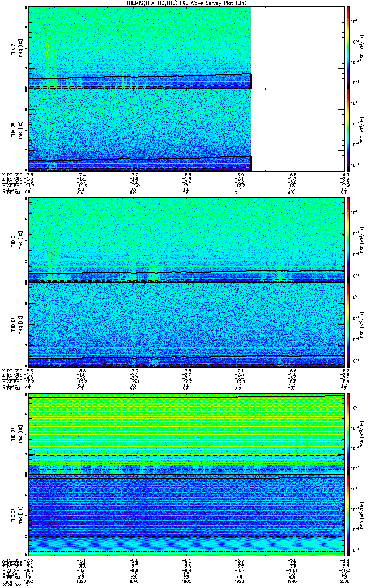368x588 pixels.
Task: Click the hhmm time axis label
Action: coord(8,581)
